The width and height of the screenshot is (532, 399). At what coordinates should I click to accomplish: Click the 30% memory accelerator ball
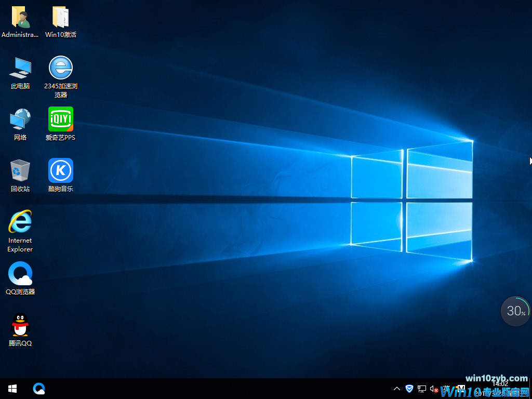pos(515,311)
